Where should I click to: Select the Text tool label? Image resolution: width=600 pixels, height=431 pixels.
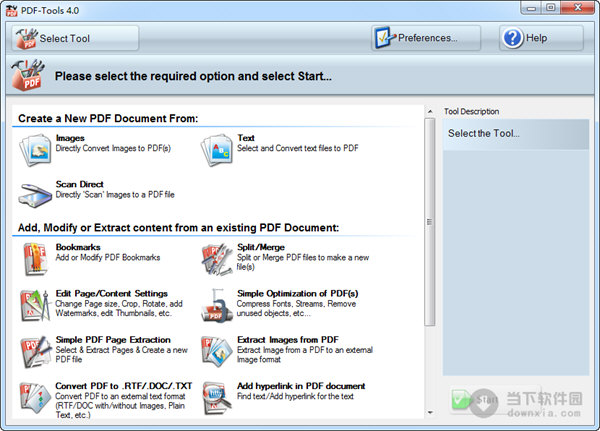pos(246,138)
